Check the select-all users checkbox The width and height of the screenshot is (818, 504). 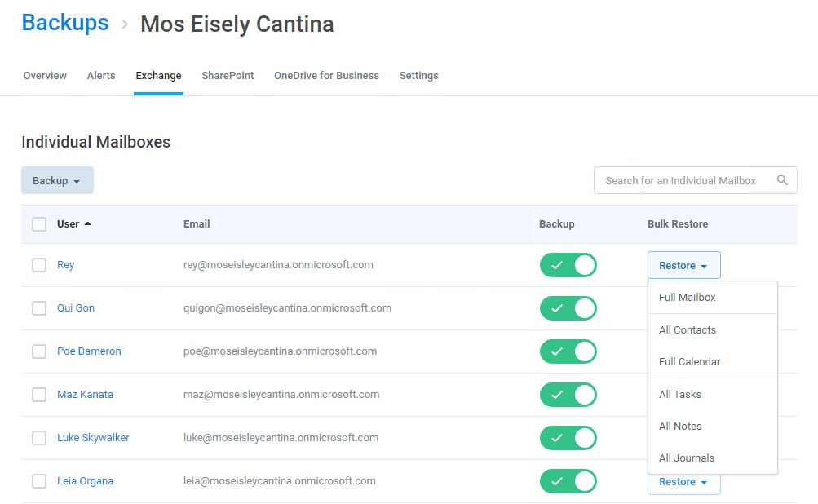39,223
